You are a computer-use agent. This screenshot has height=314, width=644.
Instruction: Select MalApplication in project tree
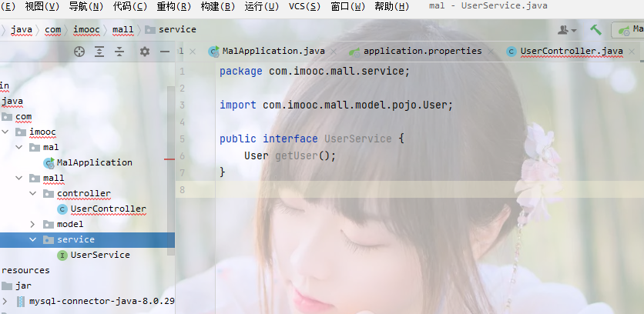(95, 162)
